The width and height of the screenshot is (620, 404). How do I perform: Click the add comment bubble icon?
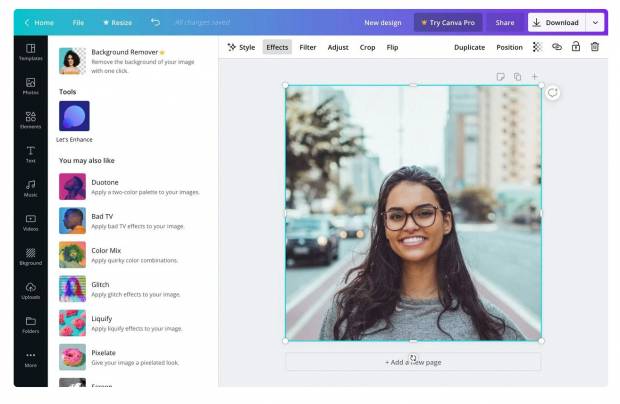coord(552,93)
